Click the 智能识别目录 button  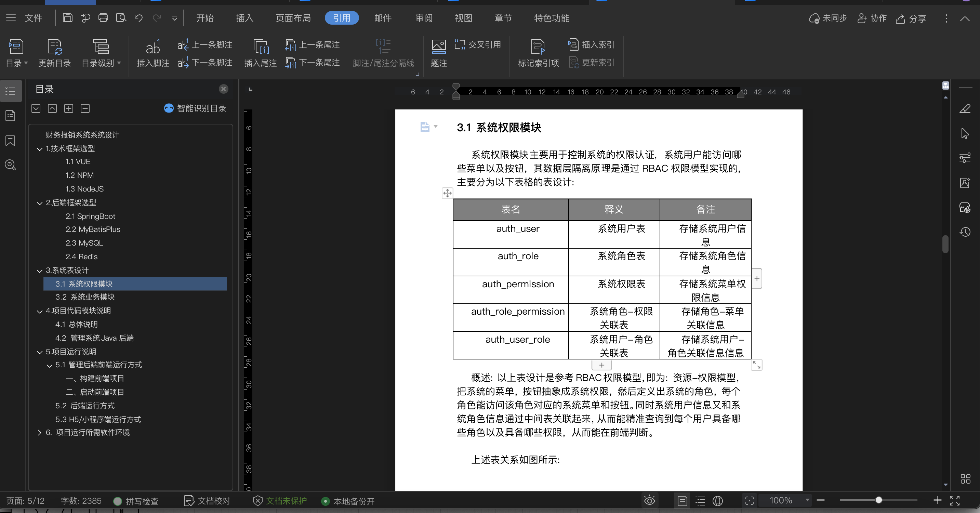pos(195,108)
